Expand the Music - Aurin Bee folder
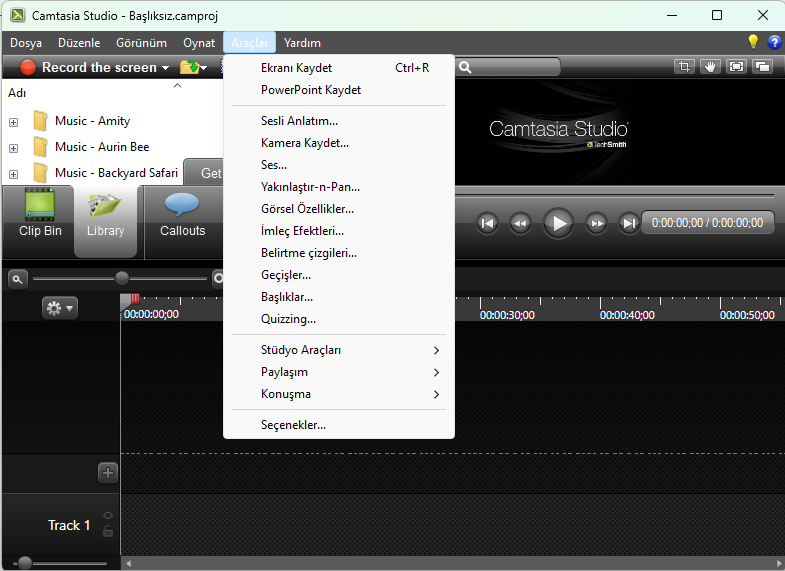 tap(14, 148)
